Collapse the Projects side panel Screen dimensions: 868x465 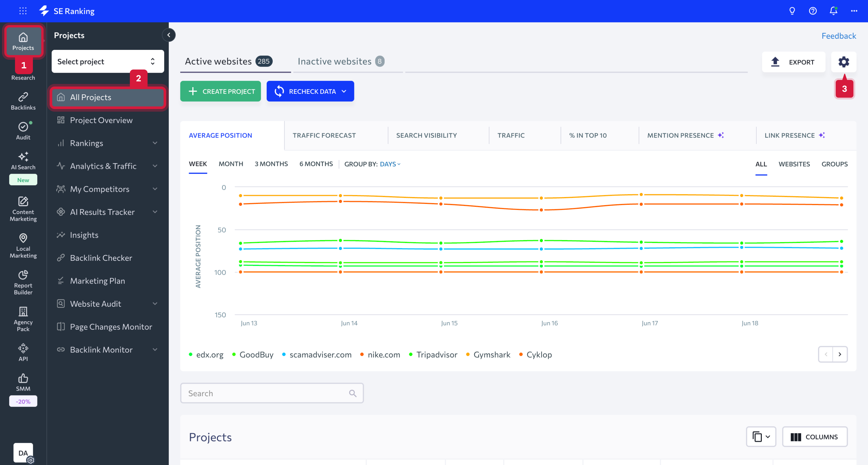(x=169, y=35)
